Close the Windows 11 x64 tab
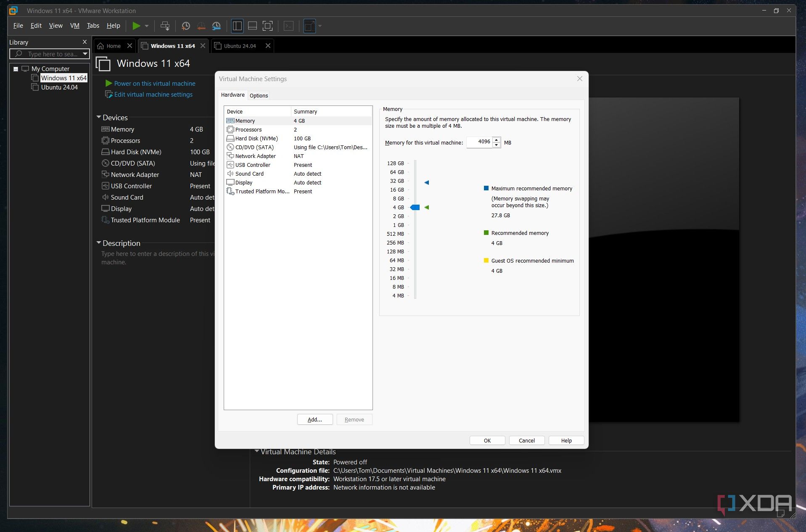Screen dimensions: 806x532 [203, 46]
